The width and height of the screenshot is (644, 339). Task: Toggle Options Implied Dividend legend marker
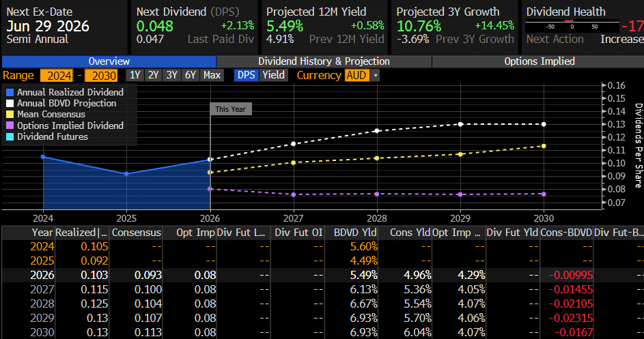(10, 126)
